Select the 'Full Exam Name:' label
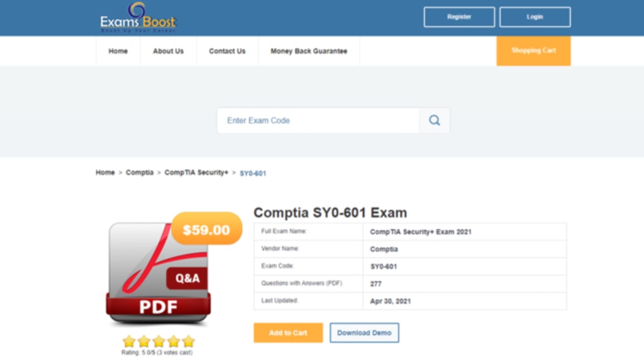Screen dimensions: 644x362 click(x=284, y=231)
